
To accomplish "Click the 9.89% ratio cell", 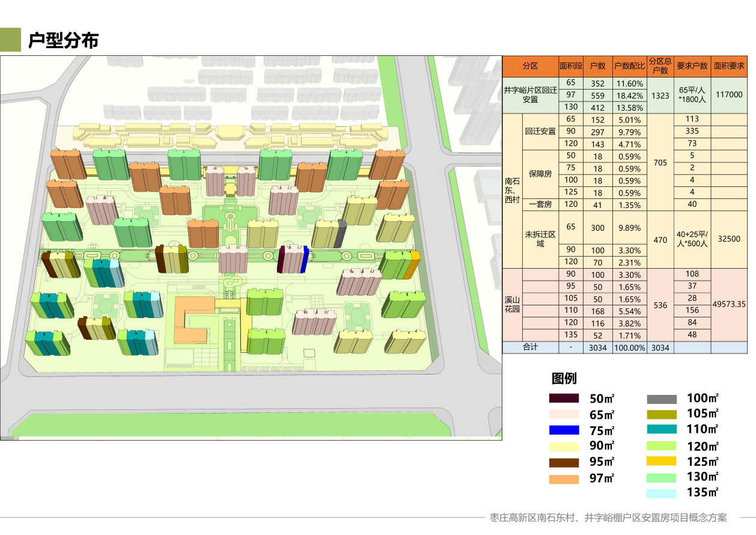I will pos(629,228).
